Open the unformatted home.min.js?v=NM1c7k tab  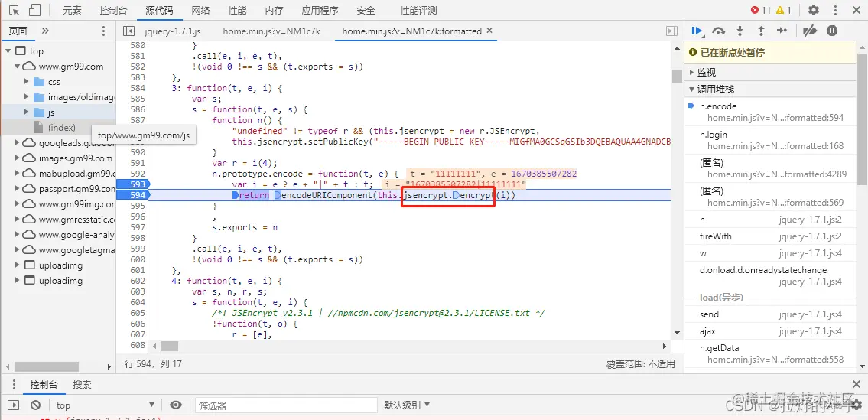point(271,31)
